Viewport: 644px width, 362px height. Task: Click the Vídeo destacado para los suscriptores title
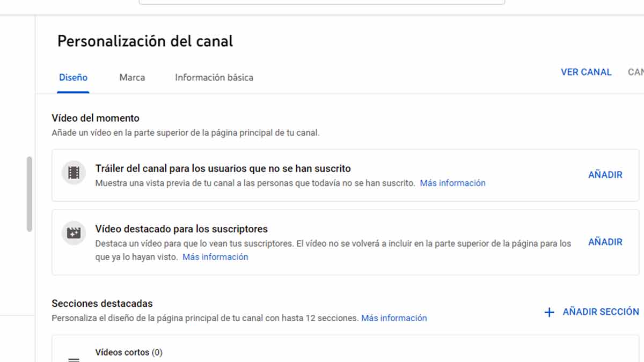(181, 229)
